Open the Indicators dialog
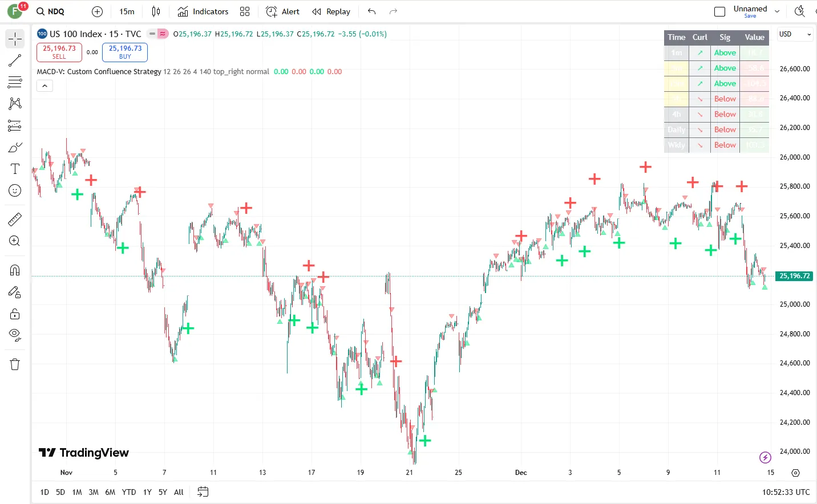 coord(203,11)
